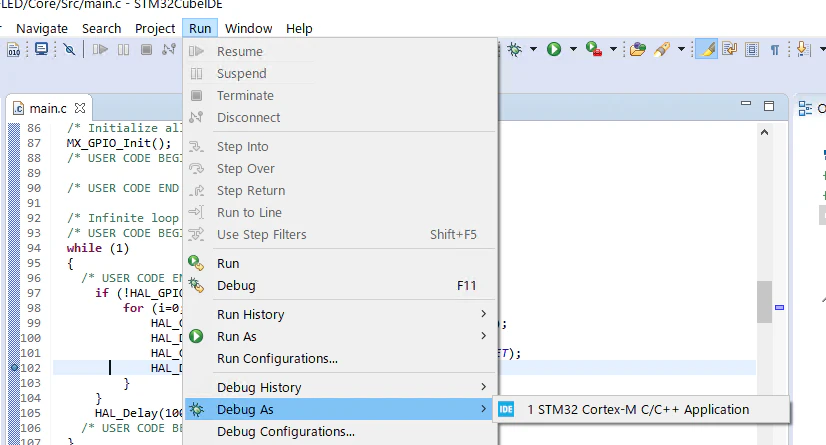Image resolution: width=826 pixels, height=445 pixels.
Task: Open the Navigate menu
Action: [x=42, y=28]
